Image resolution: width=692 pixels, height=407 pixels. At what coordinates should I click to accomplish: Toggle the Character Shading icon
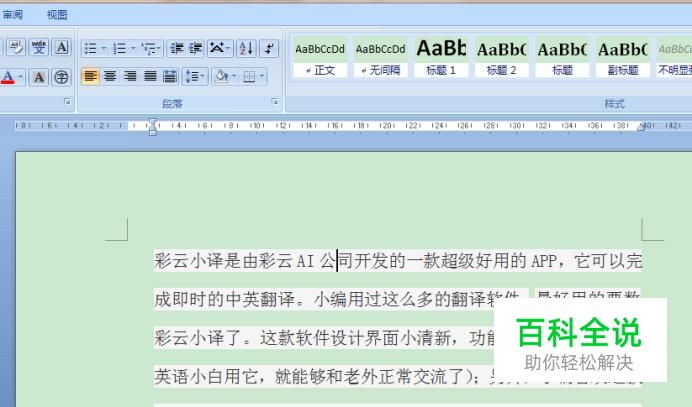(39, 77)
